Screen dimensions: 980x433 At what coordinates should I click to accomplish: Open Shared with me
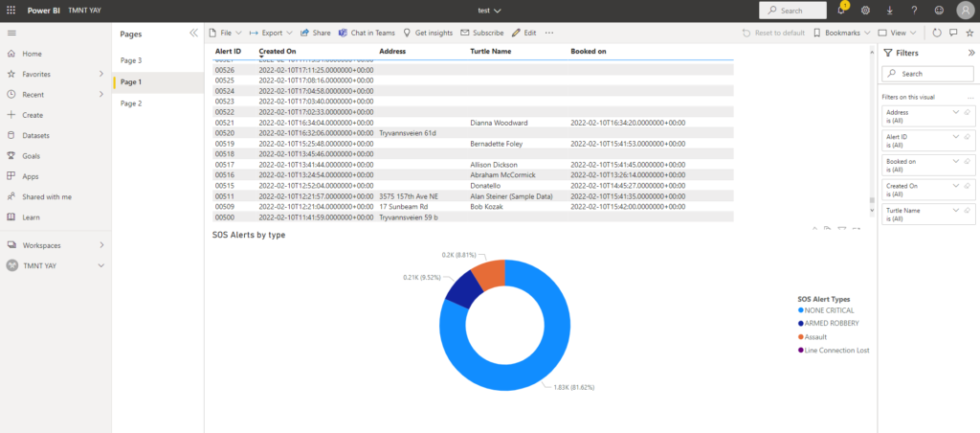pos(47,196)
